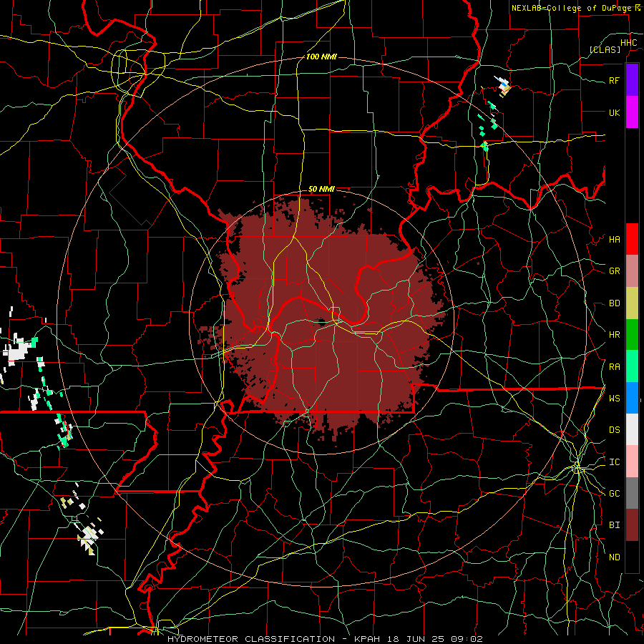Select the 'BI' legend label
This screenshot has height=644, width=644.
coord(614,525)
